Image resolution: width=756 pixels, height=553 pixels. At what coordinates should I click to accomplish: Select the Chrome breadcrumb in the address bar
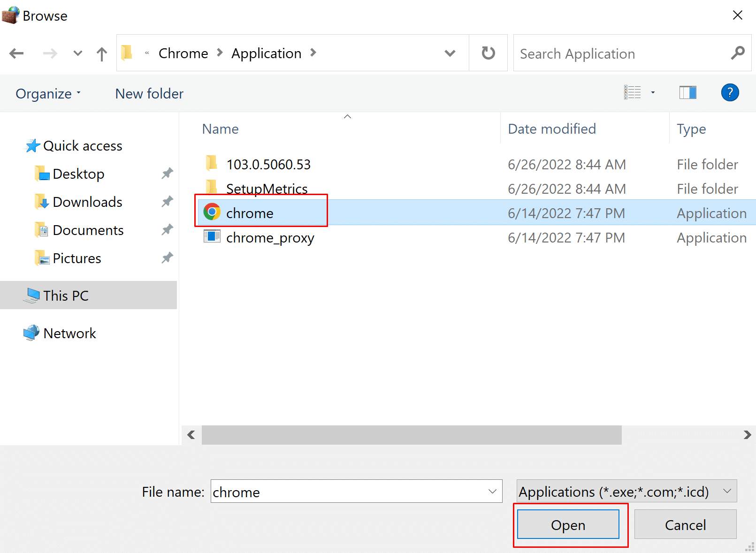(x=183, y=53)
